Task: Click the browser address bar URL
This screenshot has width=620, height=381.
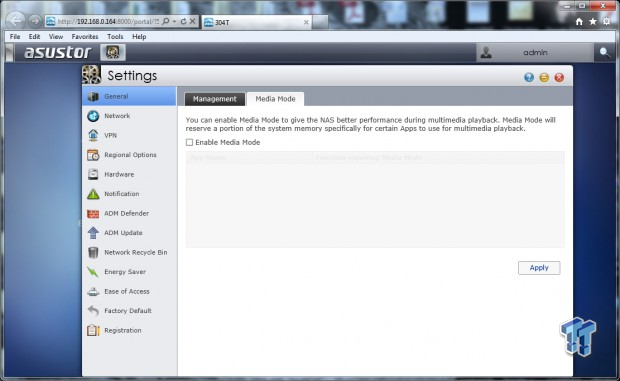Action: click(108, 21)
